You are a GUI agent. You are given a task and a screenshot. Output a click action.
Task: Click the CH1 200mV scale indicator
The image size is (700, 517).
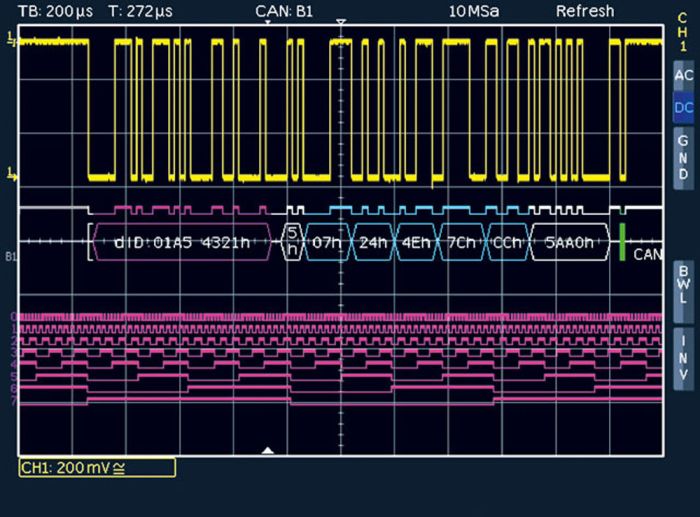click(x=97, y=468)
